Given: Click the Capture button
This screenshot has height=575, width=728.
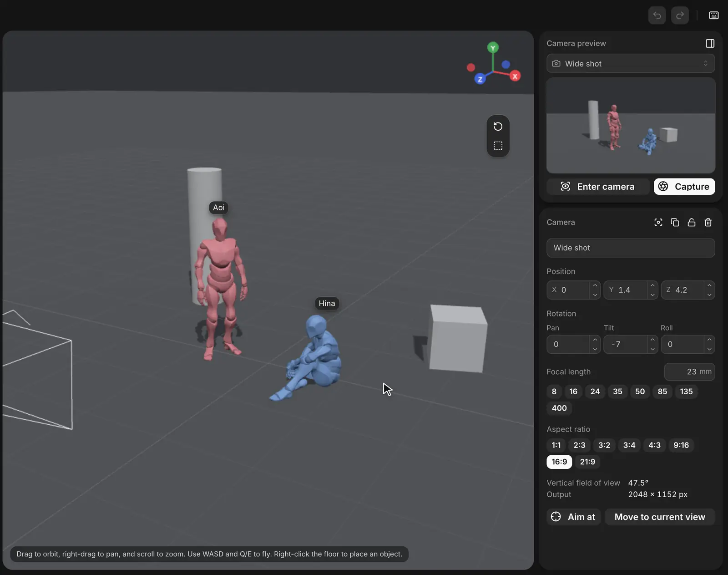Looking at the screenshot, I should click(x=684, y=187).
